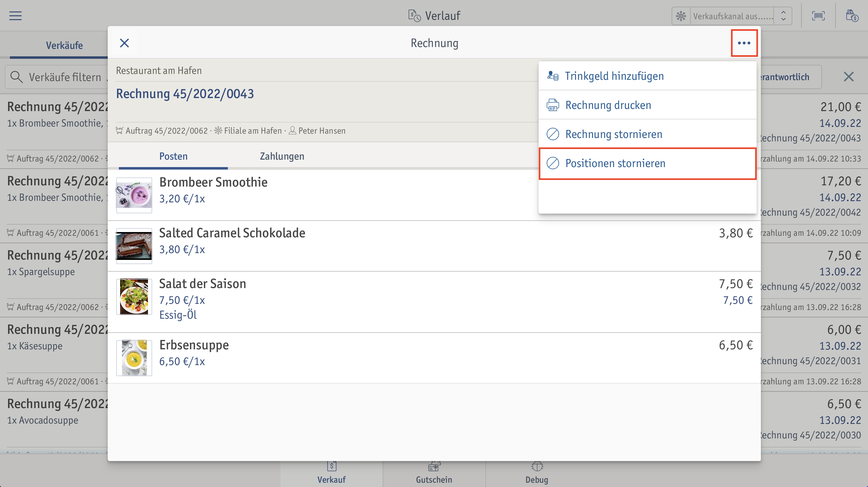The image size is (868, 487).
Task: Click Peter Hansen in the dialog header
Action: (x=322, y=131)
